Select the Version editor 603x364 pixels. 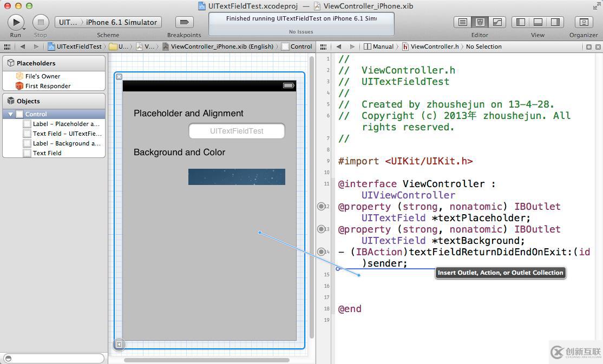[496, 22]
